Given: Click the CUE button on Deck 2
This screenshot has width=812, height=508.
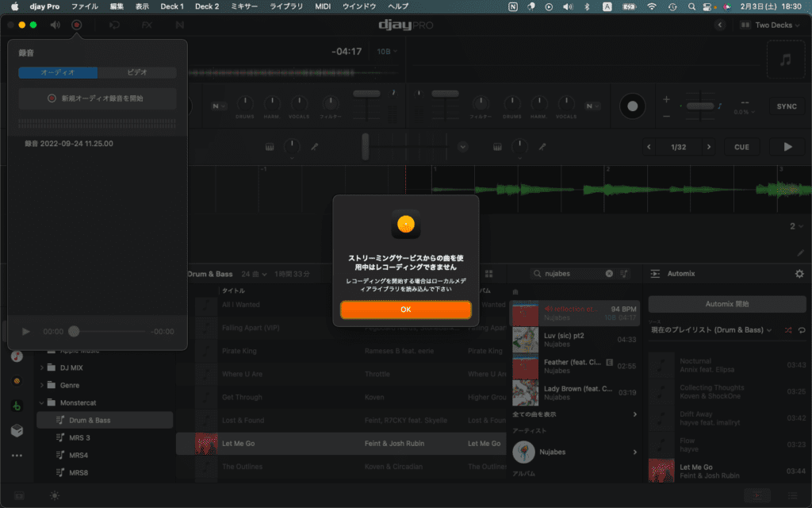Looking at the screenshot, I should click(741, 147).
